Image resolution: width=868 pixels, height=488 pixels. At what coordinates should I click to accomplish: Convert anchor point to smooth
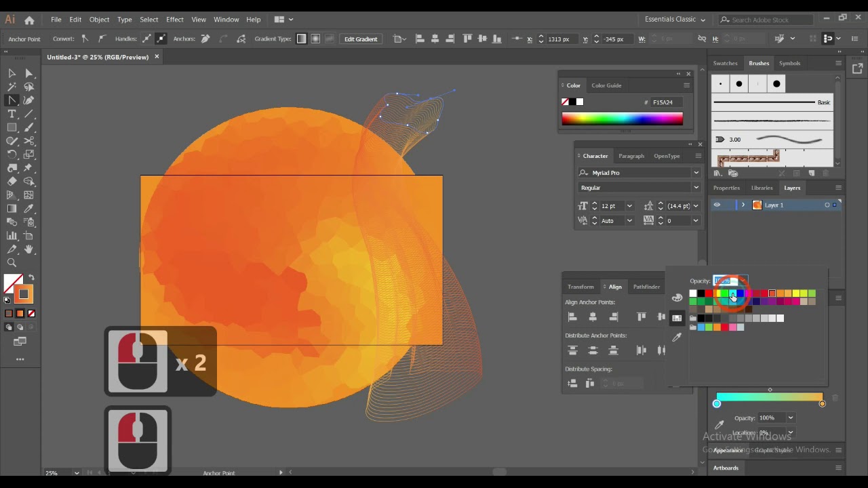pyautogui.click(x=102, y=39)
